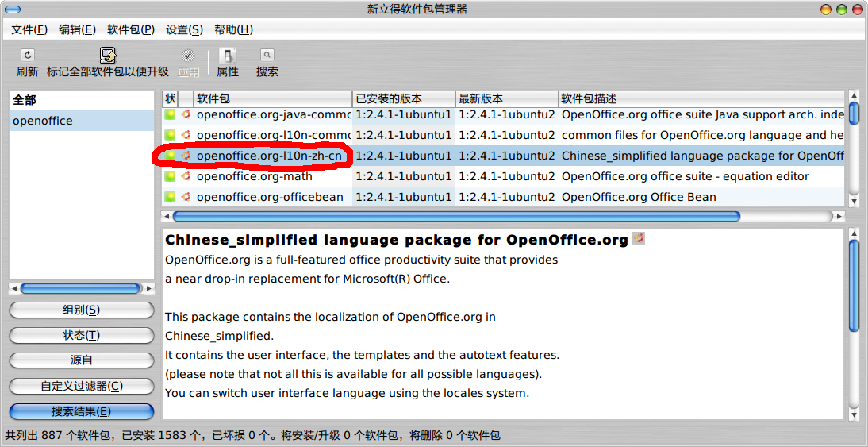Click status box of openoffice.org-officebean row
Image resolution: width=868 pixels, height=447 pixels.
click(x=170, y=197)
